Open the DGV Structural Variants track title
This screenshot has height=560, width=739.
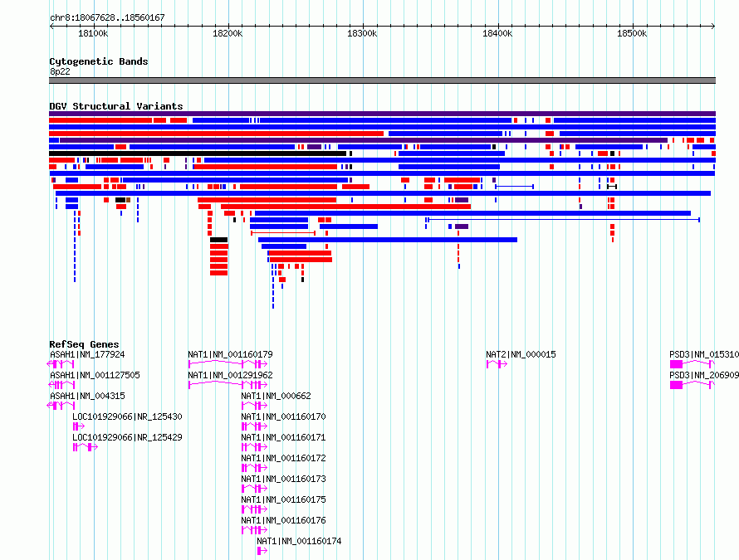coord(116,106)
